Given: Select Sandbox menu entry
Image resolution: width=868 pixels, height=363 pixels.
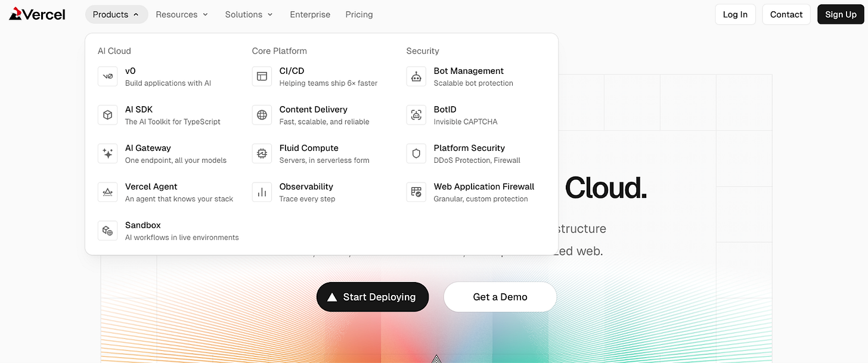Looking at the screenshot, I should pos(168,231).
